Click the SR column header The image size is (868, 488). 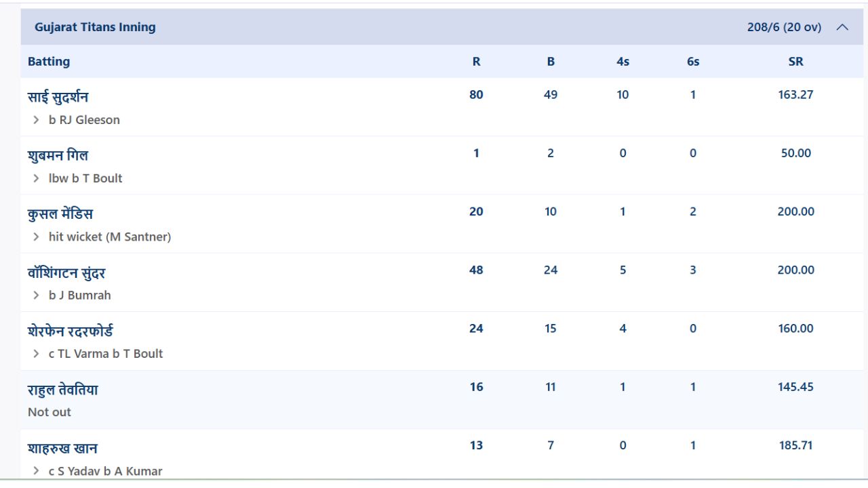coord(795,62)
